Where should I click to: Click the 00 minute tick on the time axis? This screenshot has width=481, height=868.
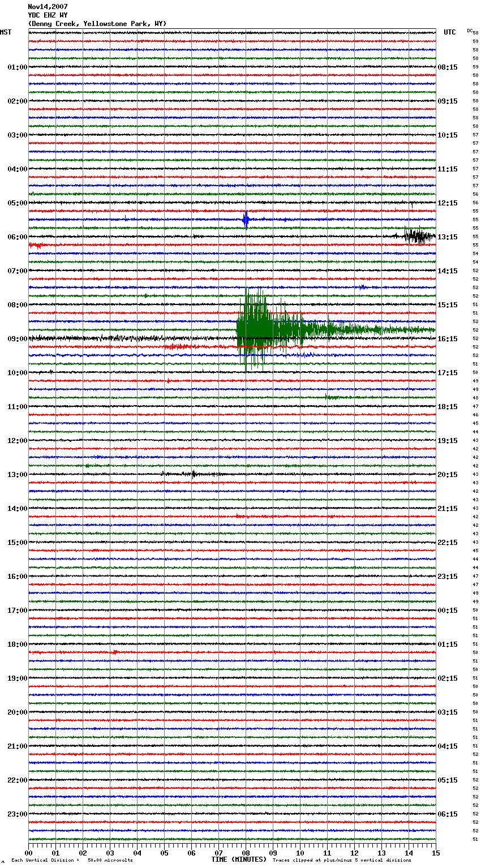29,853
